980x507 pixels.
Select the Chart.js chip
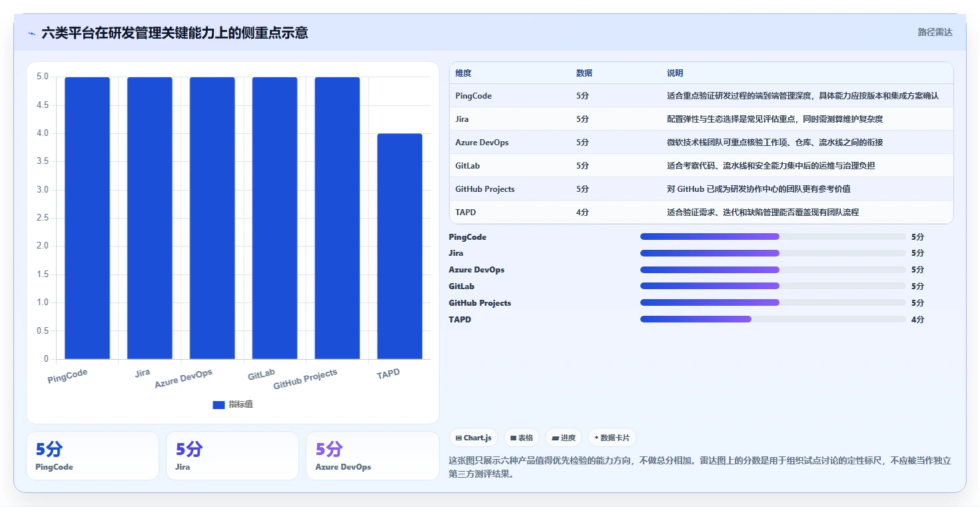click(474, 438)
